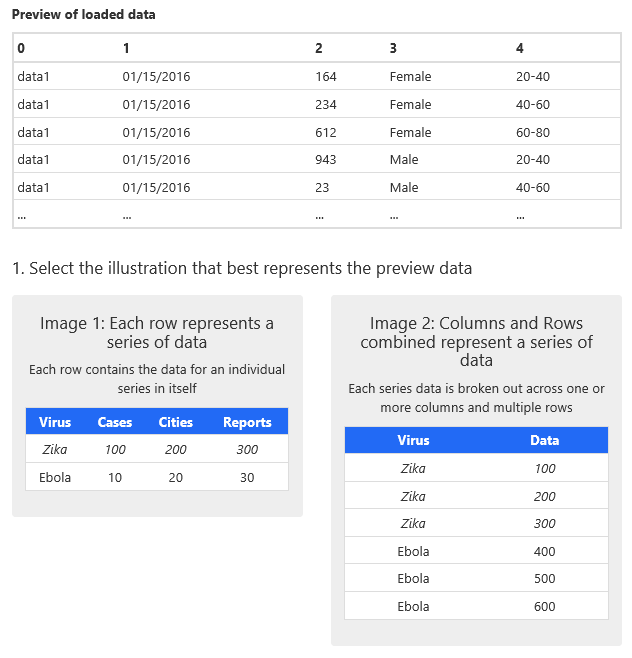Click the cell containing value 612
Viewport: 632px width, 658px height.
(x=326, y=132)
